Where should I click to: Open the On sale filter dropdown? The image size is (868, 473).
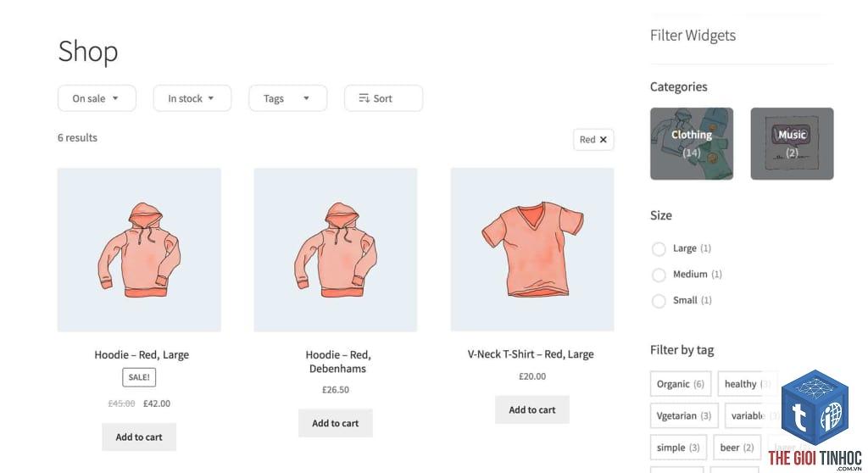click(x=97, y=98)
